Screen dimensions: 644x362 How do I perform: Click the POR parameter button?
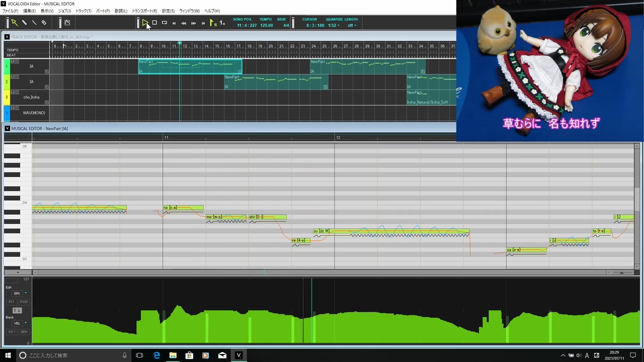tap(24, 302)
